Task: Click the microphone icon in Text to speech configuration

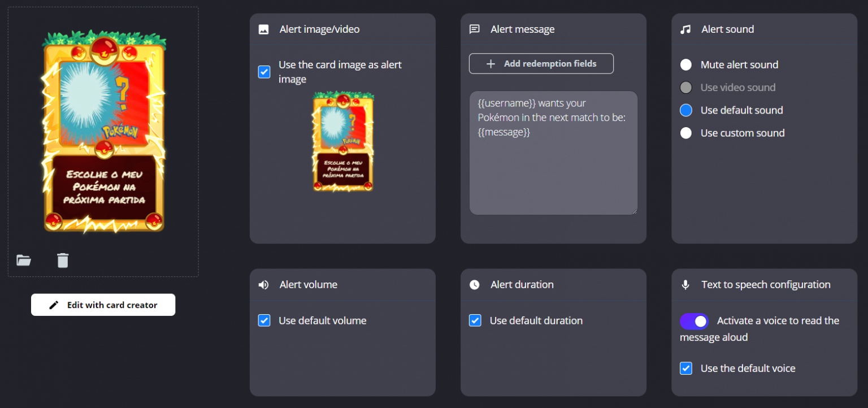Action: (685, 285)
